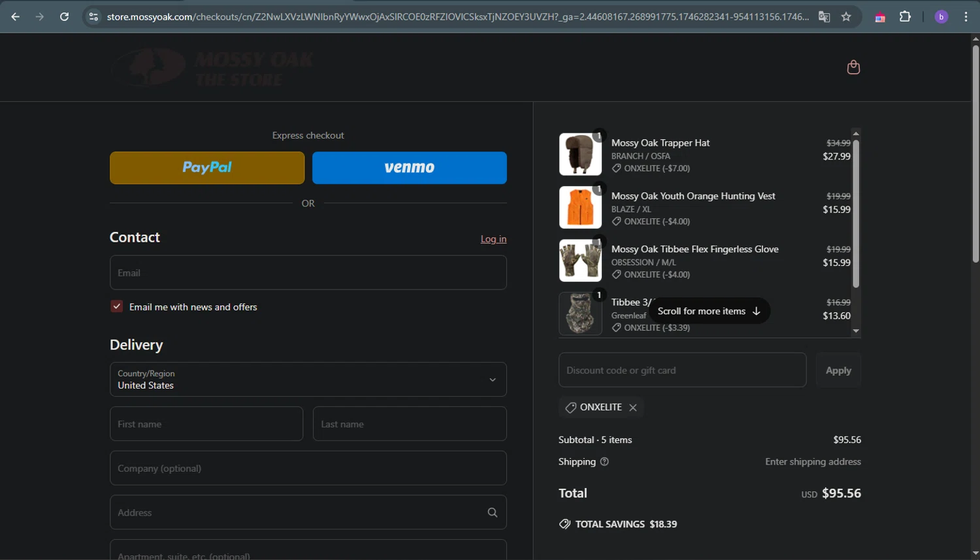Click the order items list scrollbar thumb
The width and height of the screenshot is (980, 560).
click(856, 213)
